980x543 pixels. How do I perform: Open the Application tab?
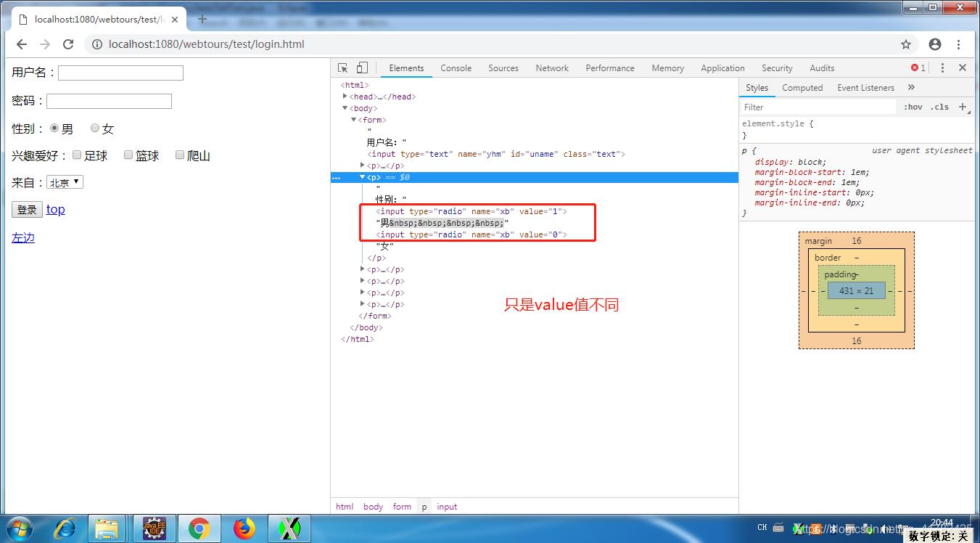click(x=722, y=68)
